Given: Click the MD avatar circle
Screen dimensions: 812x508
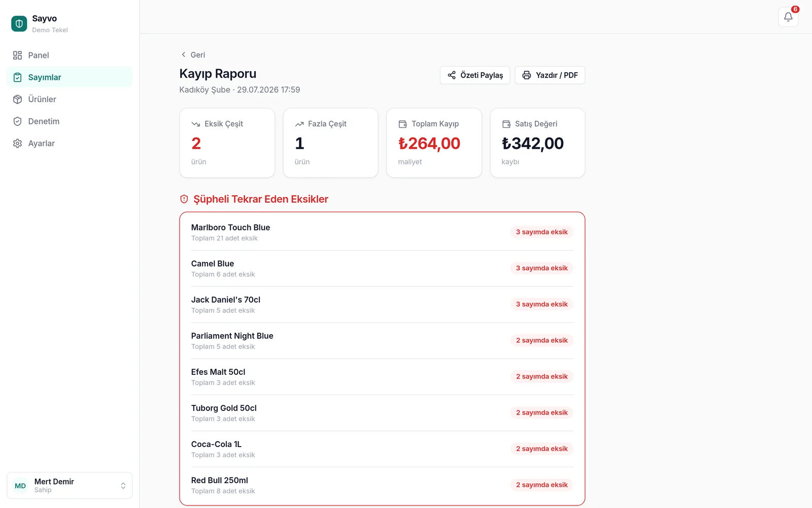Looking at the screenshot, I should pos(20,486).
